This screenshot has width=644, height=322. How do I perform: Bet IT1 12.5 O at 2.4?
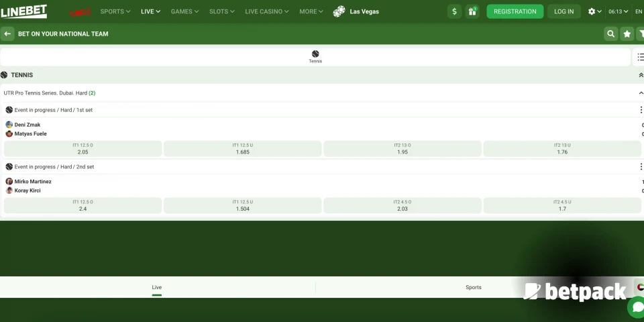coord(83,205)
